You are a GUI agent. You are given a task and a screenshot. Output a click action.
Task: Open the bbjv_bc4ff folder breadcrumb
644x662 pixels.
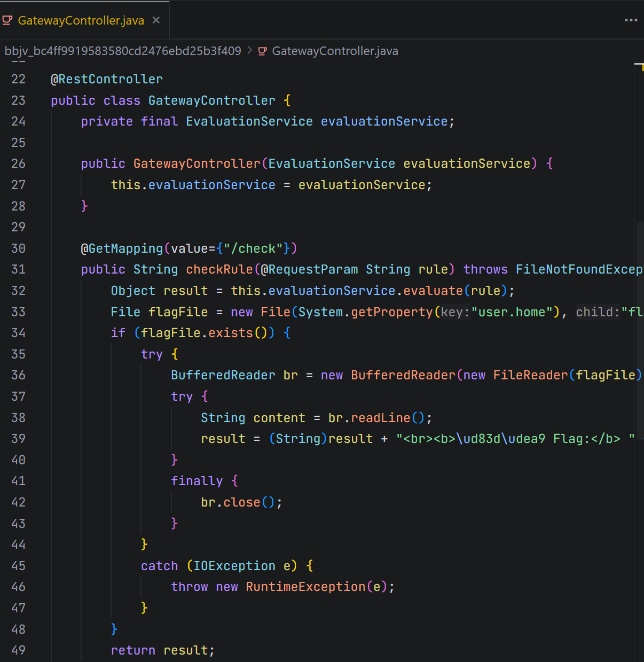[x=123, y=51]
